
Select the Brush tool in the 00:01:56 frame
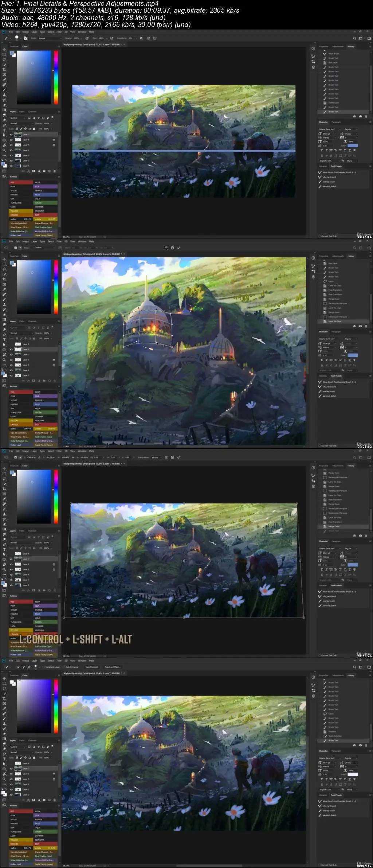4,90
